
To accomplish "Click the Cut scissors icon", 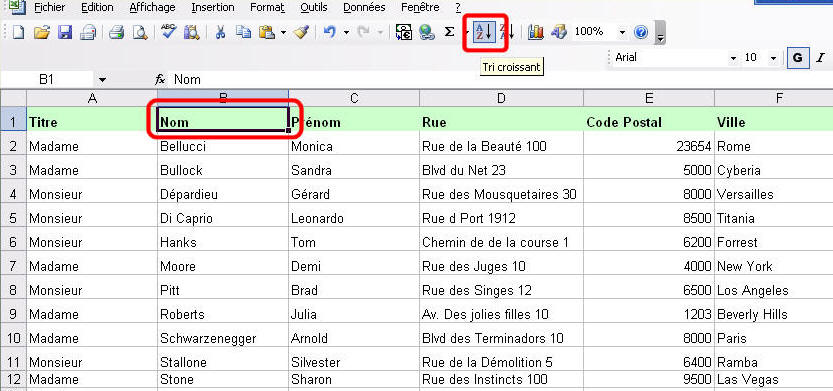I will point(220,32).
